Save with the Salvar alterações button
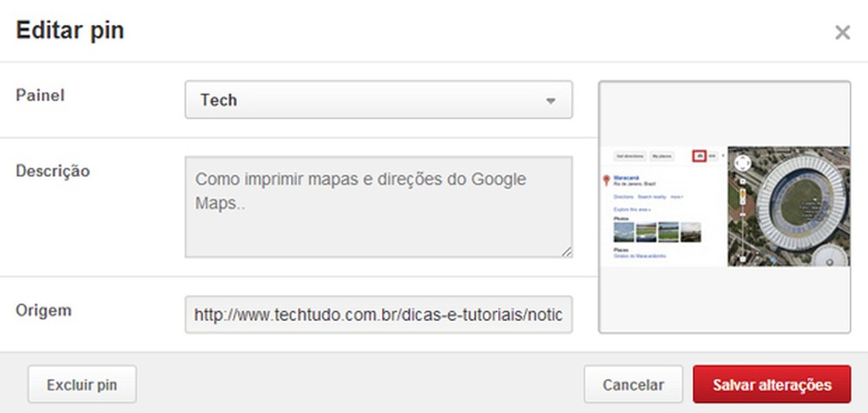 click(772, 384)
